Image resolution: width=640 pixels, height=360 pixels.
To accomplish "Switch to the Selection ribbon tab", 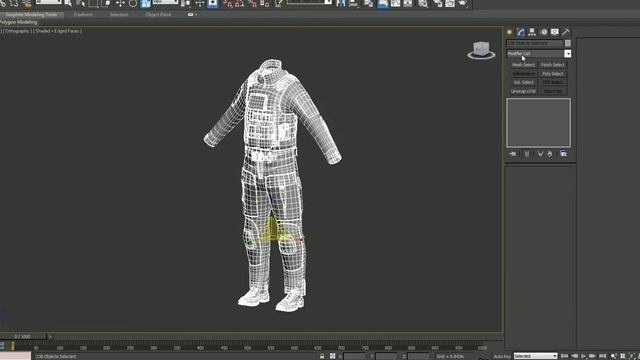I will pyautogui.click(x=119, y=14).
